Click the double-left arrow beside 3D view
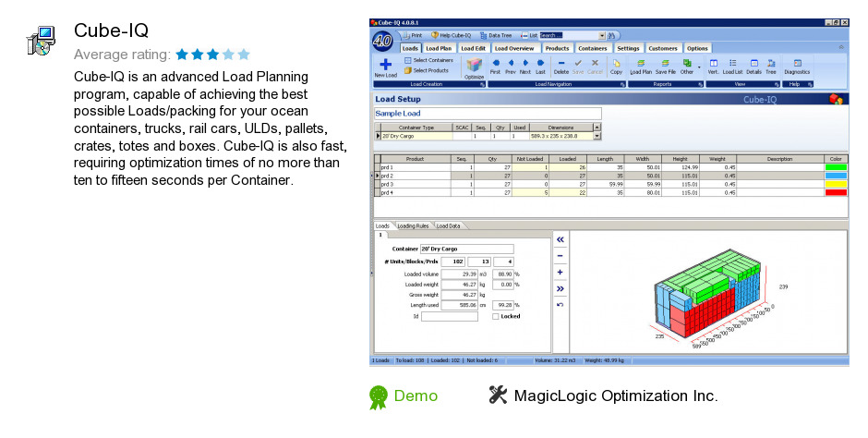Screen dimensions: 868x438 [x=561, y=239]
